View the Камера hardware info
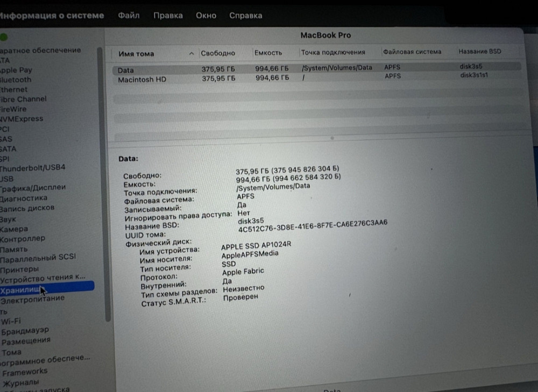 tap(16, 229)
